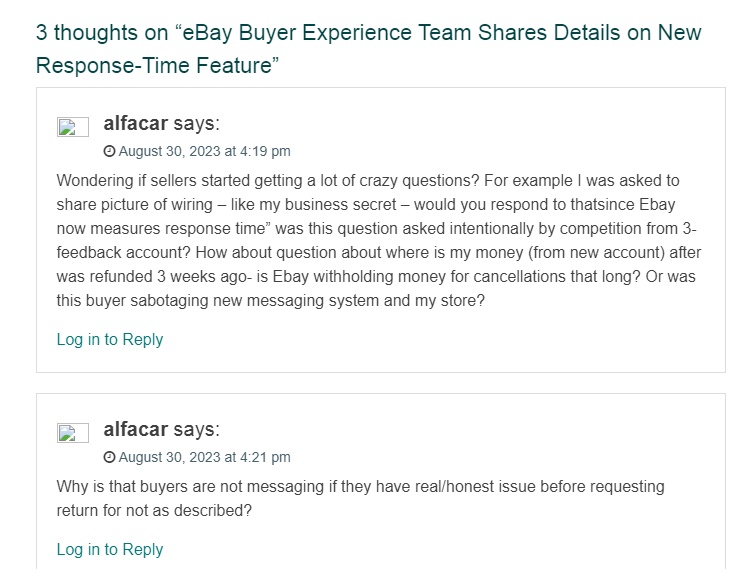
Task: Click the avatar image on the 4:19 pm comment
Action: [73, 127]
